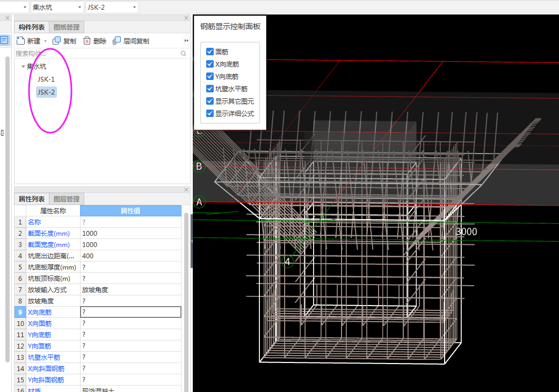
Task: Click the 复制 (Copy) icon in component toolbar
Action: (x=57, y=41)
